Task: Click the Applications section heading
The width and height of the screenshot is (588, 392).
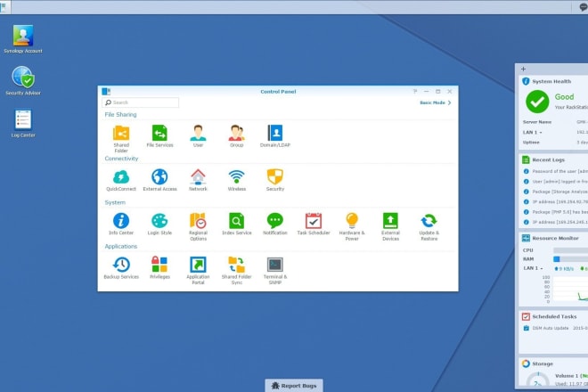Action: pyautogui.click(x=121, y=247)
